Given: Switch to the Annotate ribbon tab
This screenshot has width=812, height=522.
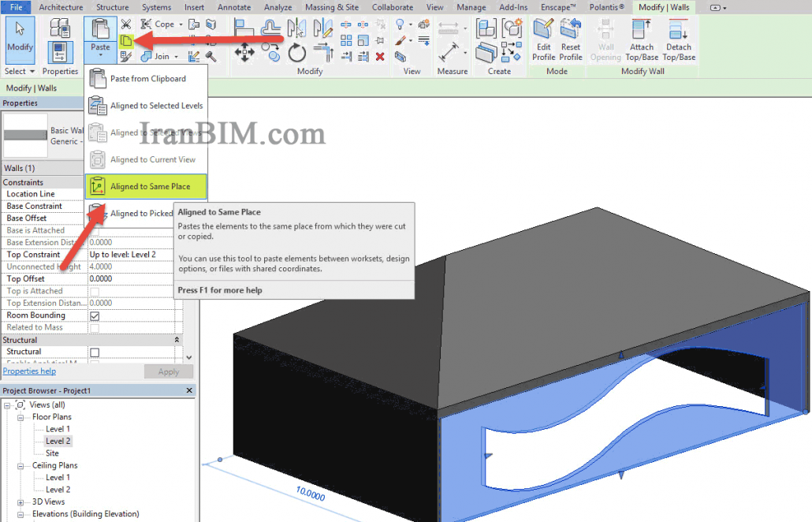Looking at the screenshot, I should [234, 7].
